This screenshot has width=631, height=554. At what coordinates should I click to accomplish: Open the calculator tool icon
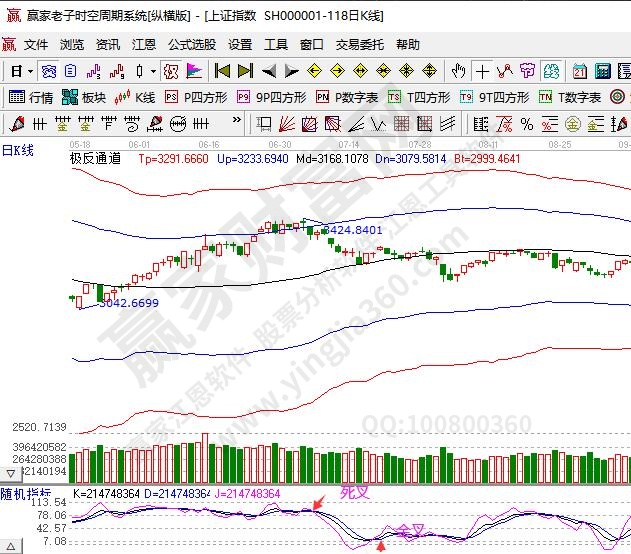[x=603, y=71]
